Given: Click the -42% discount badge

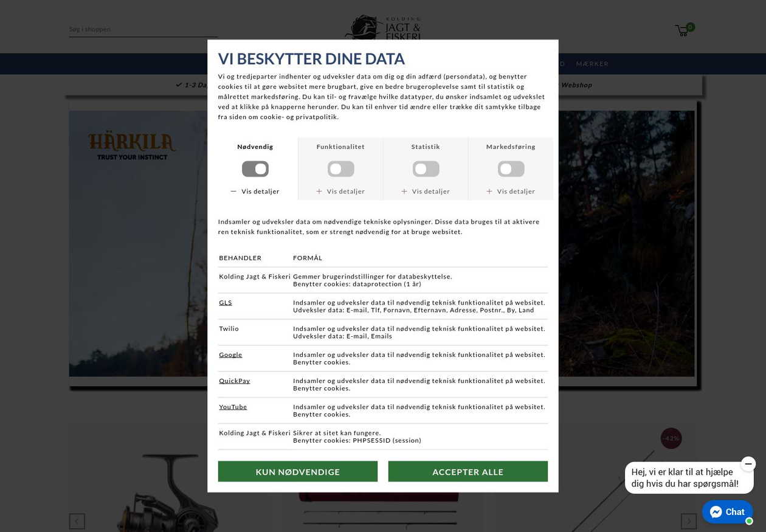Looking at the screenshot, I should [x=671, y=438].
